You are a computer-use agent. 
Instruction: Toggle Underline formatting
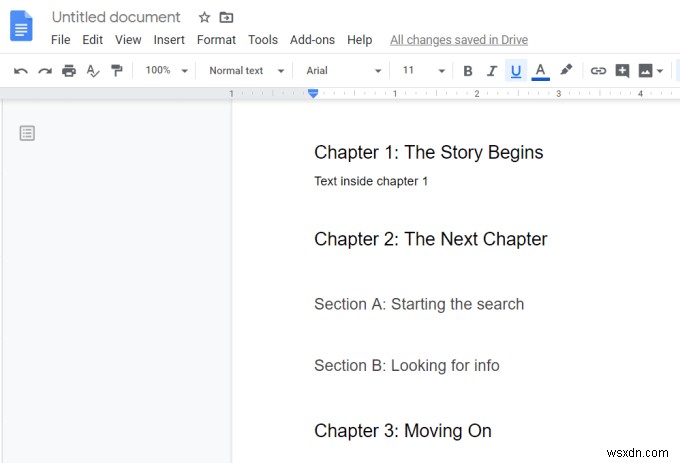(x=516, y=71)
